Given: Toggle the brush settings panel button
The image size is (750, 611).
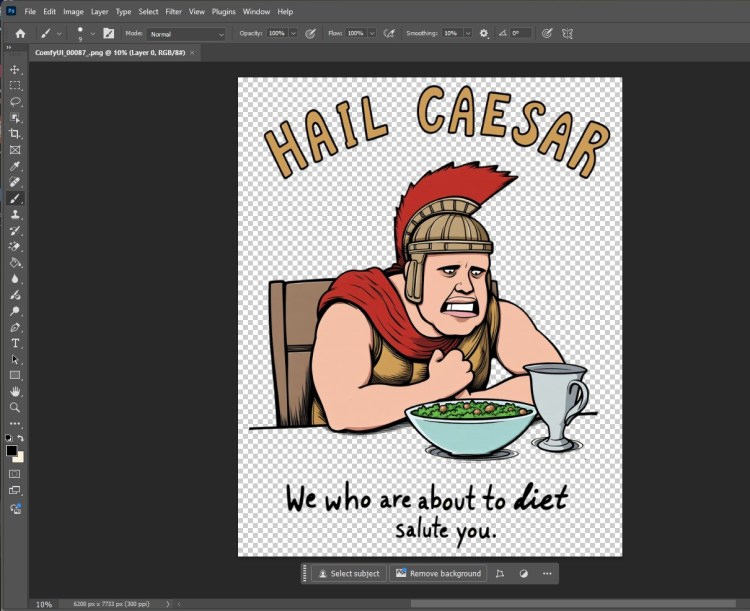Looking at the screenshot, I should [x=108, y=33].
